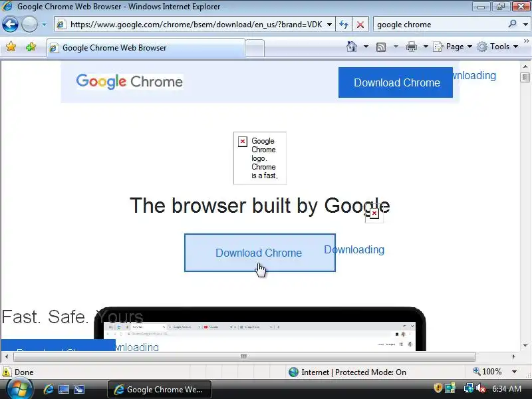Click the warning icon in status bar
This screenshot has width=532, height=399.
[7, 372]
